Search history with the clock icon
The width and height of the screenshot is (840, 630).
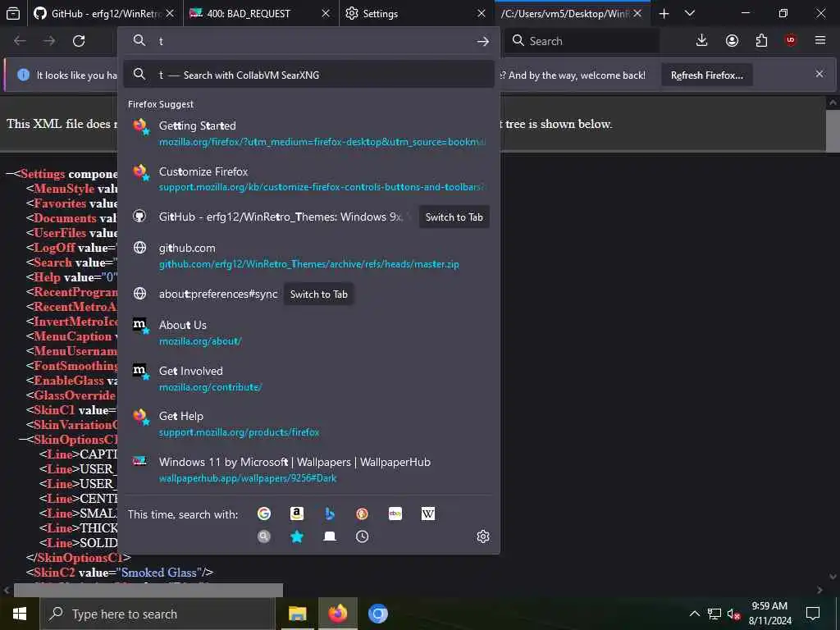coord(362,536)
